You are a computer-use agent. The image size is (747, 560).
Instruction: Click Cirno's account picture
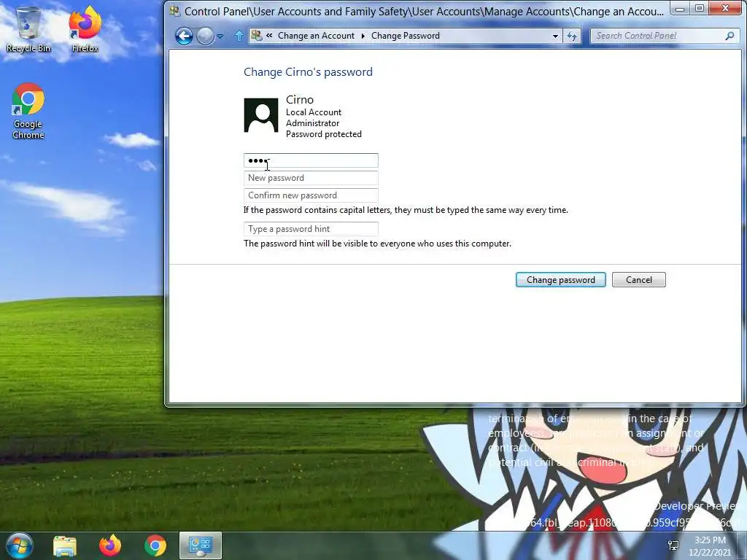click(x=260, y=115)
